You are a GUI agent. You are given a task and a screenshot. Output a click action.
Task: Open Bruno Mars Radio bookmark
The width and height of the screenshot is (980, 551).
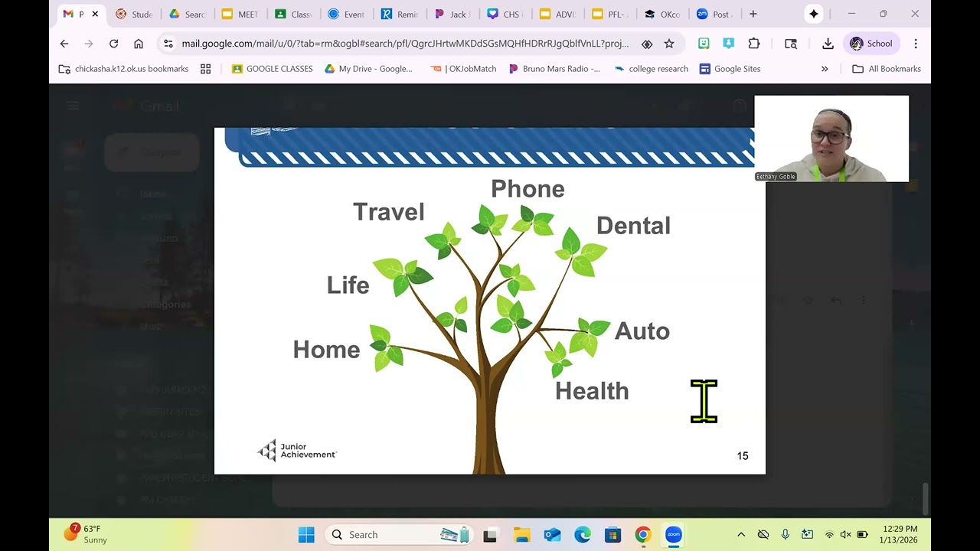pyautogui.click(x=554, y=69)
